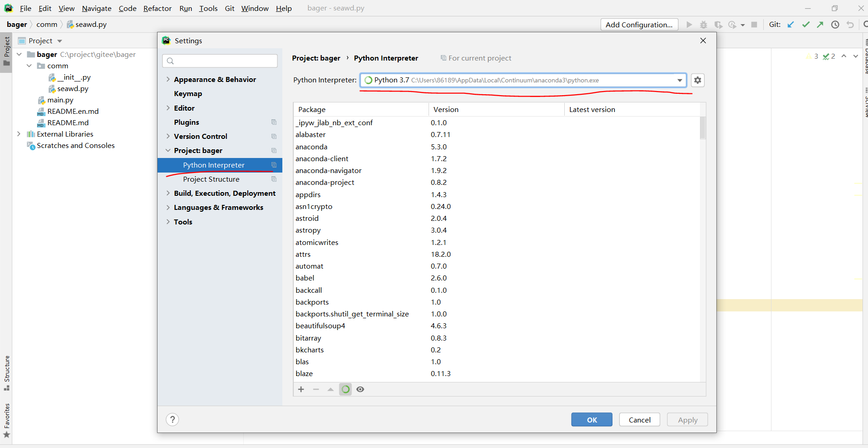This screenshot has height=448, width=868.
Task: Collapse the bager project root folder
Action: [19, 54]
